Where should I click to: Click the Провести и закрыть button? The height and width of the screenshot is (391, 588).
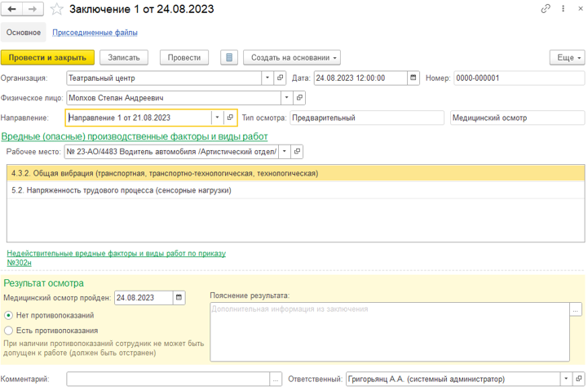(x=48, y=58)
